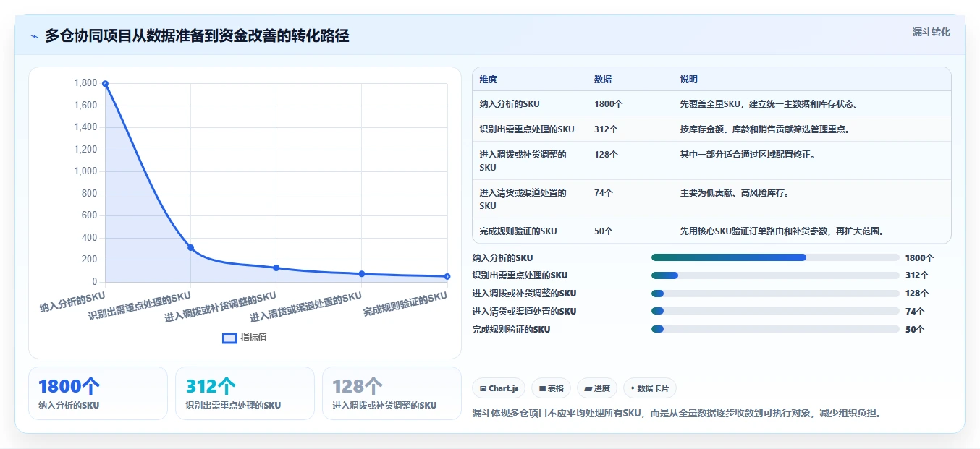
Task: Select the 数据卡片 tag chip
Action: click(649, 388)
